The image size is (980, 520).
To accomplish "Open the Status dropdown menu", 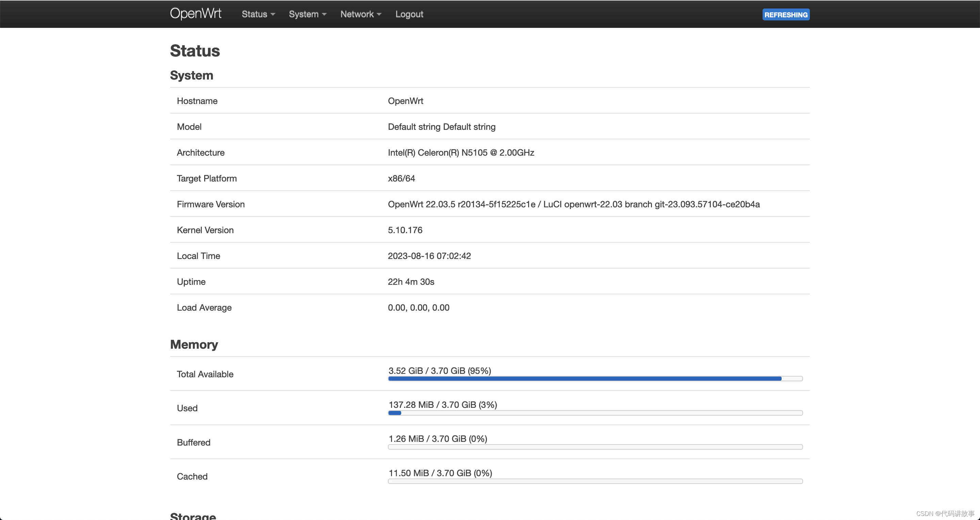I will point(258,14).
